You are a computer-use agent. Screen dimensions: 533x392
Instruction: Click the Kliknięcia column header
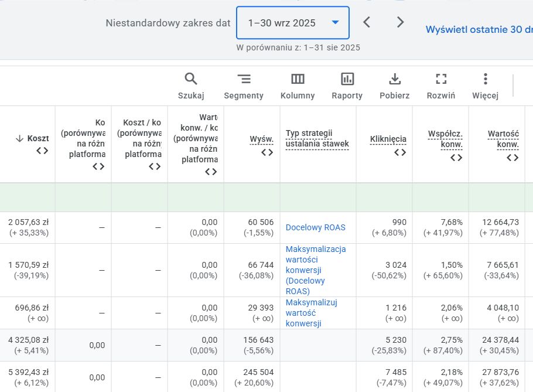tap(388, 139)
